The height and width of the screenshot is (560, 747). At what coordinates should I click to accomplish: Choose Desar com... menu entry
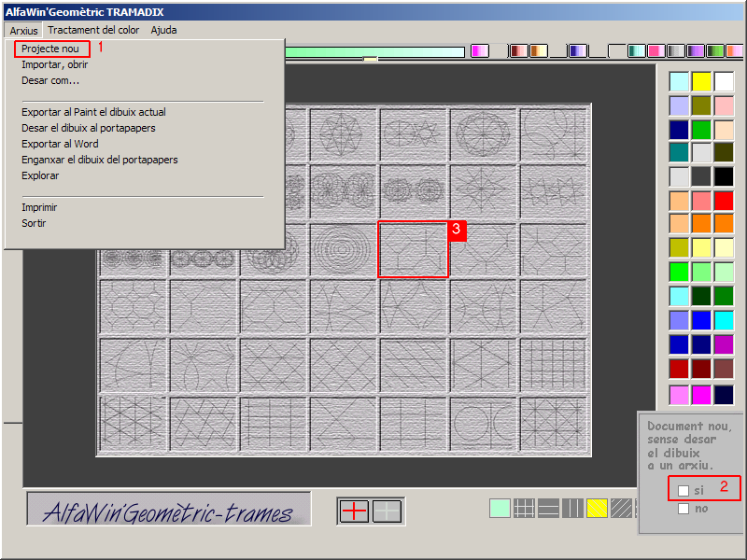(50, 80)
